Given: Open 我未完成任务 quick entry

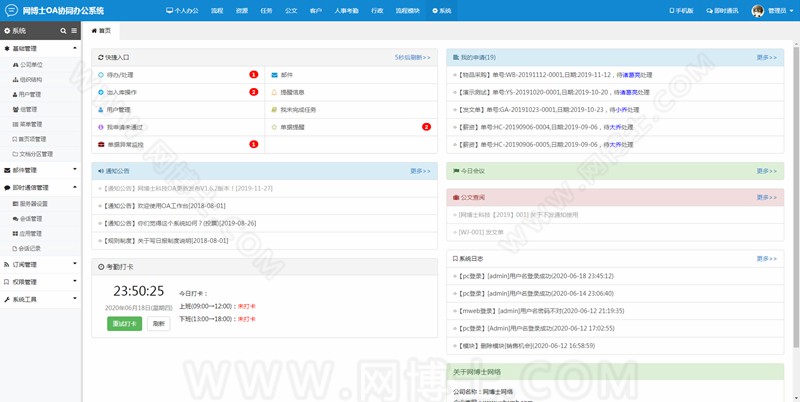Looking at the screenshot, I should (351, 110).
